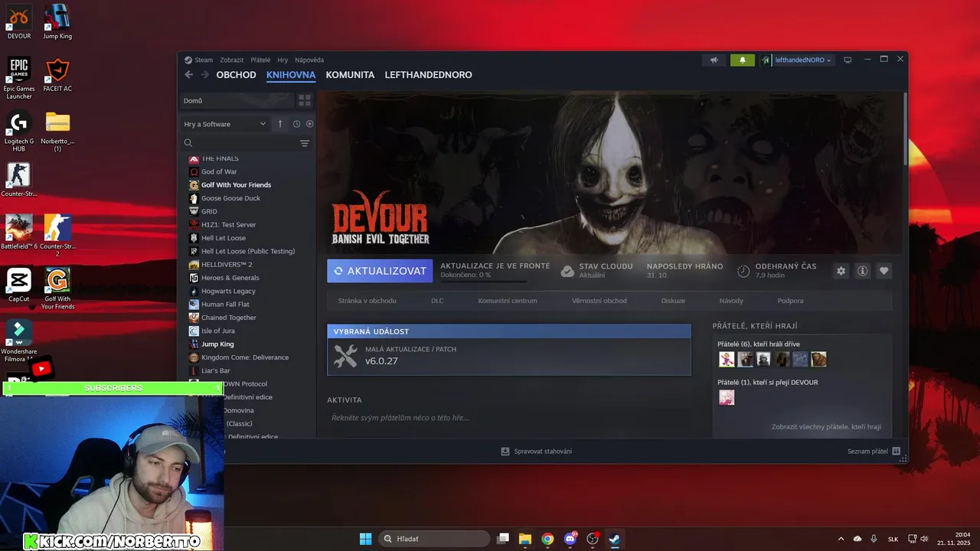Switch library to grid collections view
Screen dimensions: 980x551
tap(305, 100)
